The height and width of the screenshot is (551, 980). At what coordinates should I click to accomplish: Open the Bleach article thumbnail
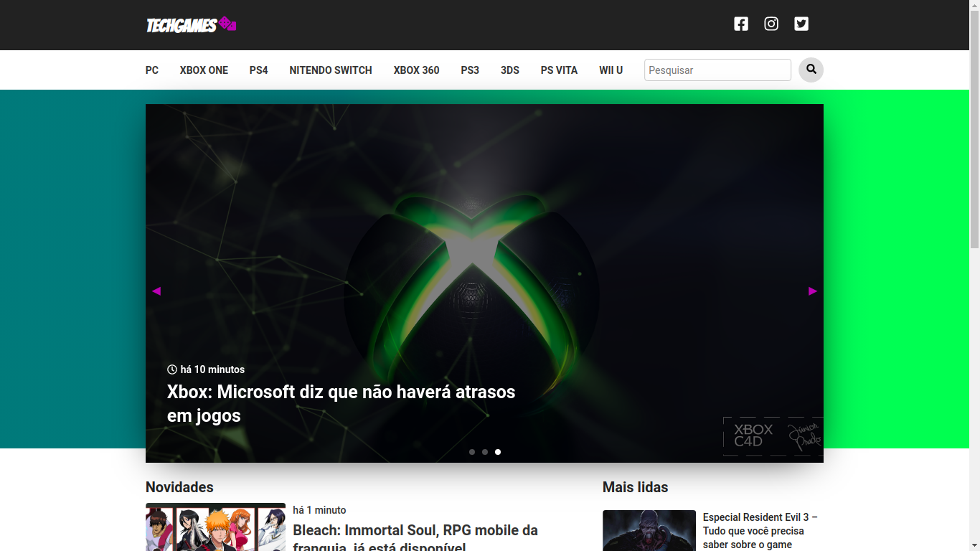(215, 527)
